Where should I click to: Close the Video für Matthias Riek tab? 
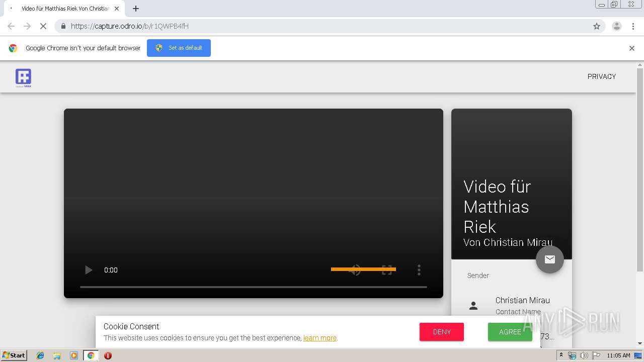point(117,9)
